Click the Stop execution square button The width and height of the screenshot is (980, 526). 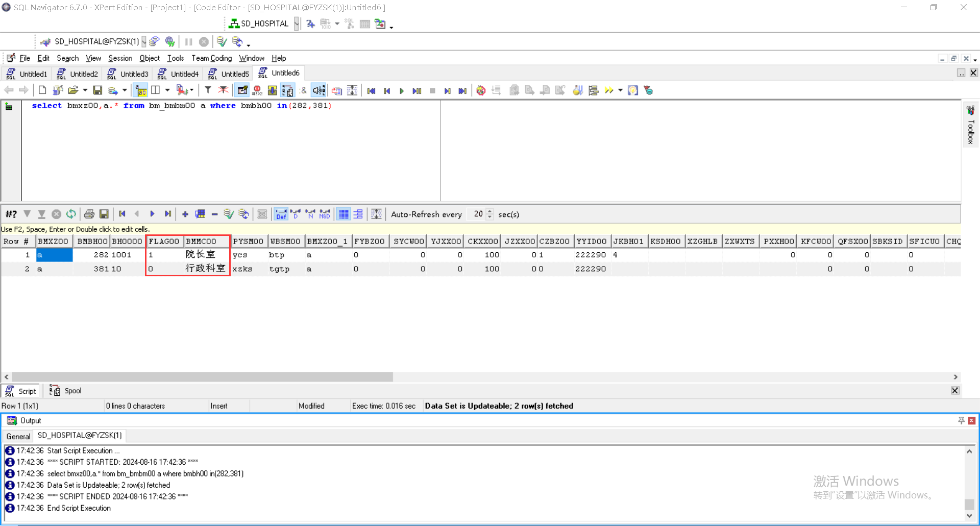point(432,91)
